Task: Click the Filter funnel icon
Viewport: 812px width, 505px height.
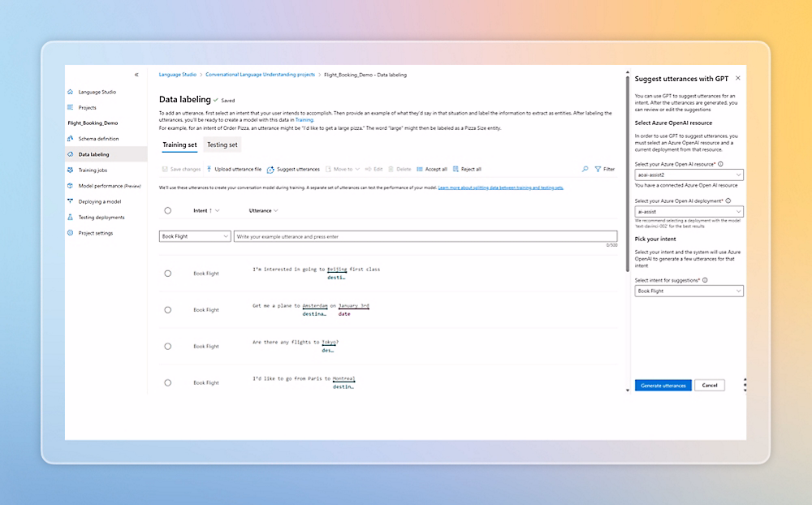Action: point(598,169)
